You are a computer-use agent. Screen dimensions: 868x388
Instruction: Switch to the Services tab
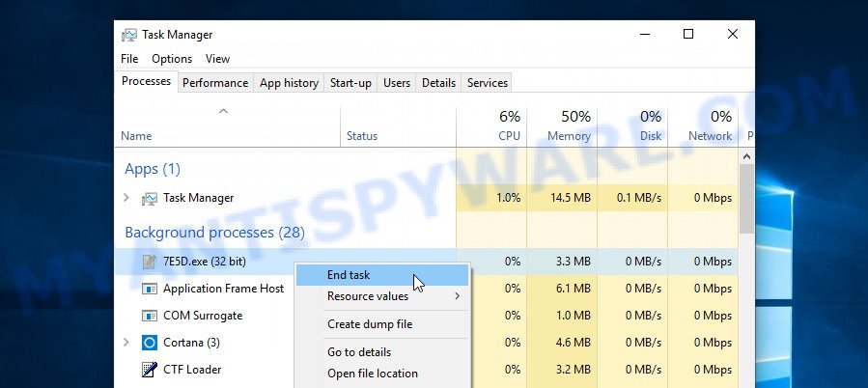pos(488,83)
